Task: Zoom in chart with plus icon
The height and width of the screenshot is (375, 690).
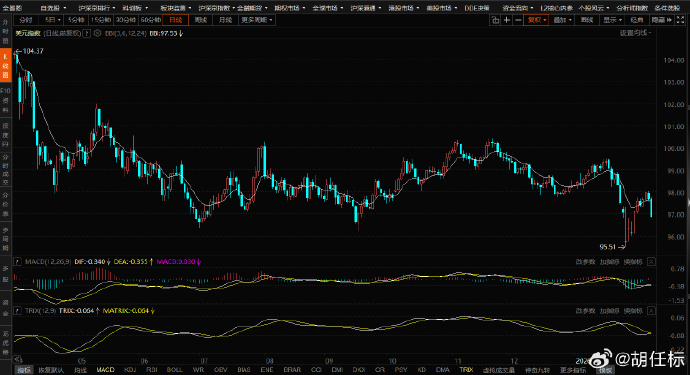Action: click(506, 20)
